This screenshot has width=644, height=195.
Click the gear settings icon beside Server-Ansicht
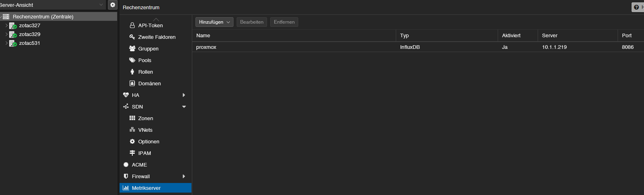pyautogui.click(x=113, y=5)
